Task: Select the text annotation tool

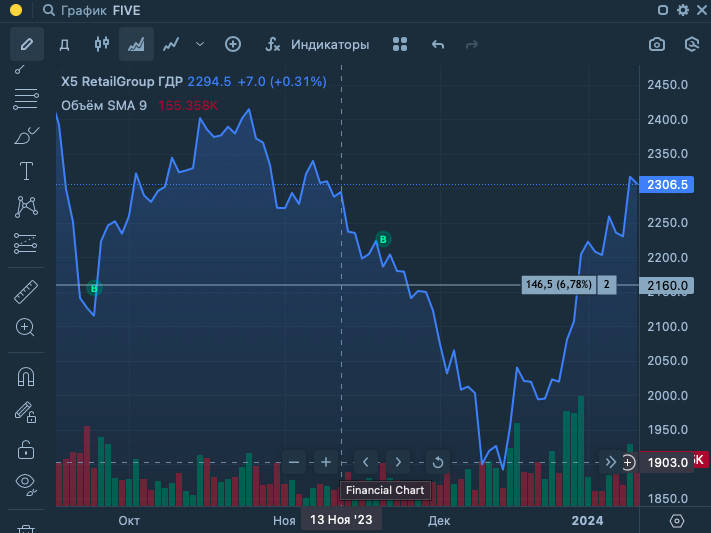Action: [26, 171]
